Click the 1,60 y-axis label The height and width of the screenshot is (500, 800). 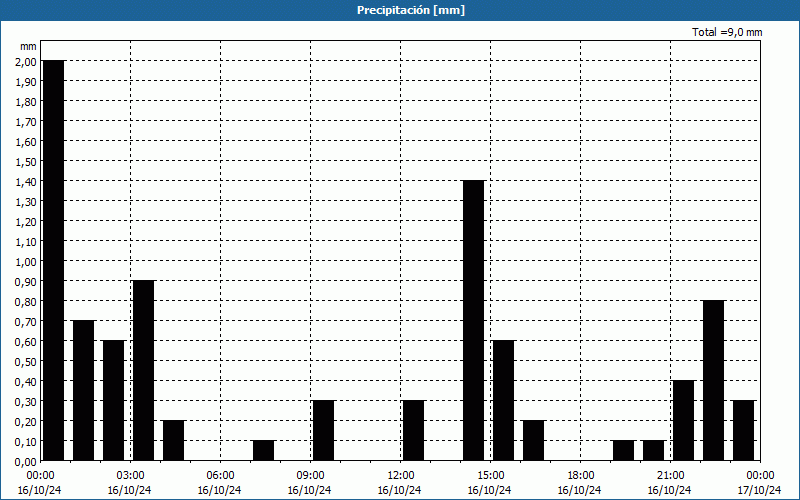[27, 141]
